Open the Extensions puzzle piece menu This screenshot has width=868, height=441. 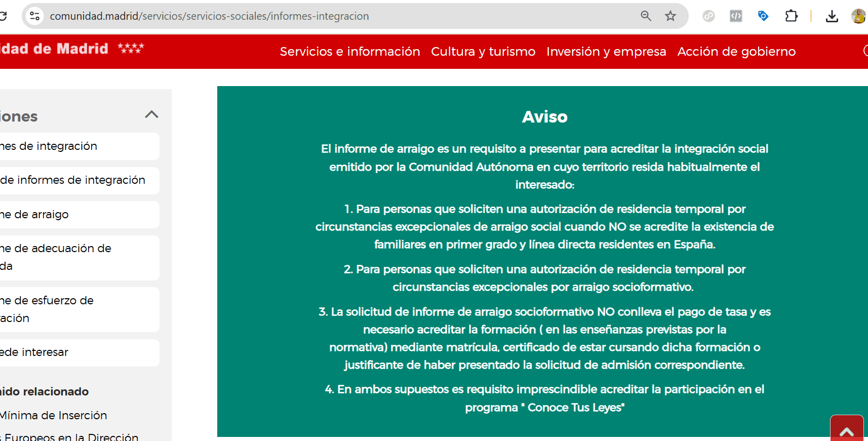tap(791, 16)
